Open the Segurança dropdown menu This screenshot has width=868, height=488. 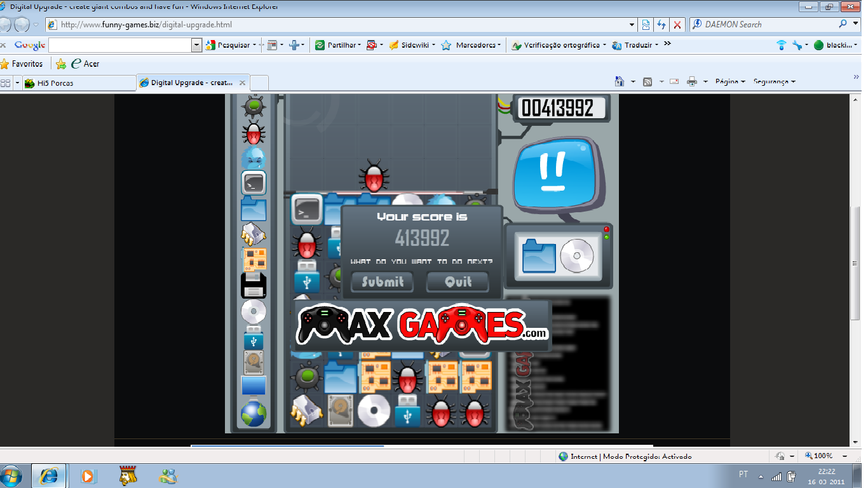pyautogui.click(x=774, y=82)
